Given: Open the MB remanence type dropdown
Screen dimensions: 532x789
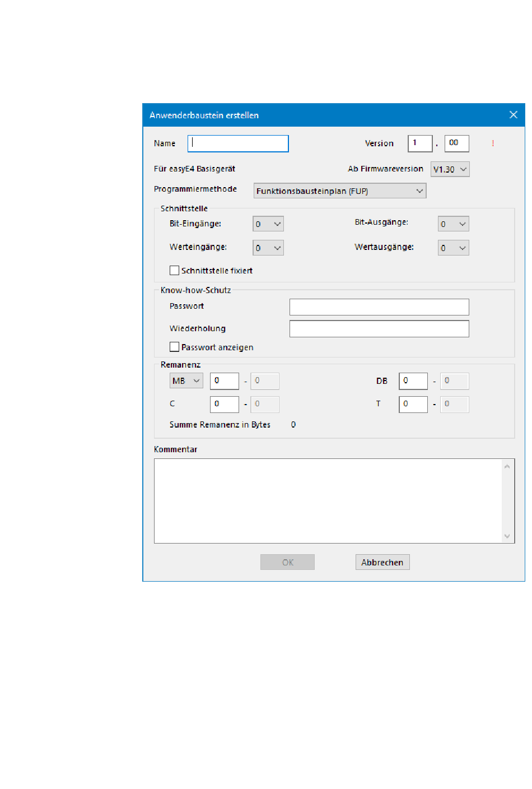Looking at the screenshot, I should pos(186,381).
